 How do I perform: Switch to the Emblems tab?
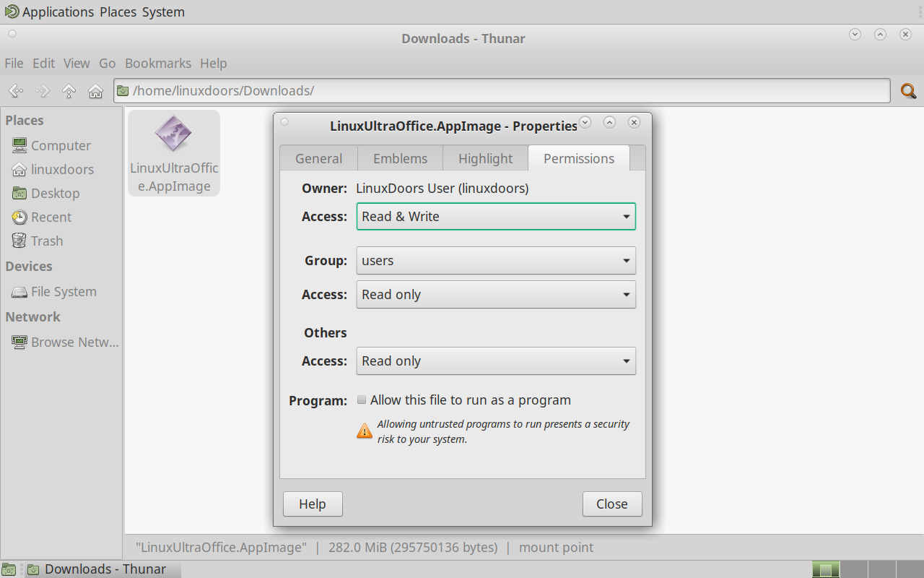click(400, 158)
